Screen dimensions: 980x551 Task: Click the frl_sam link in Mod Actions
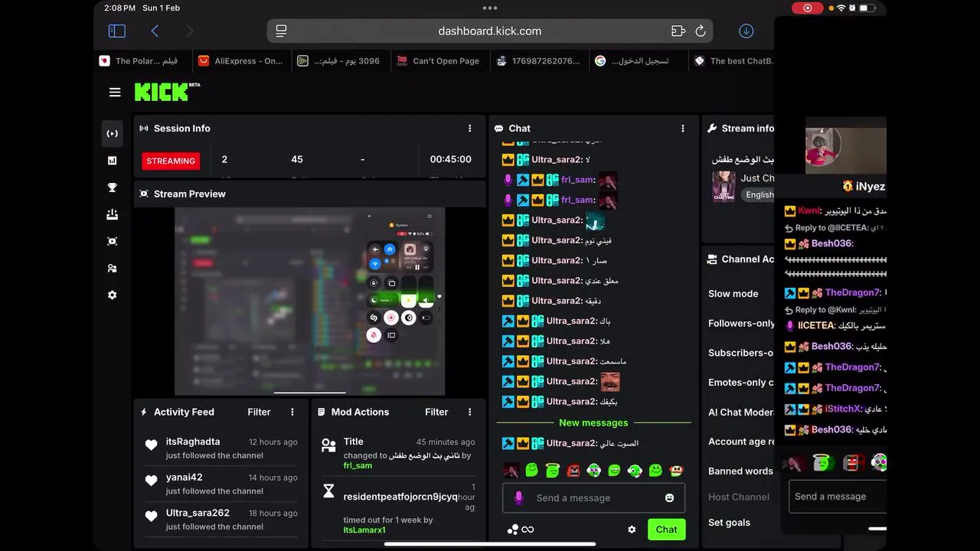[358, 465]
